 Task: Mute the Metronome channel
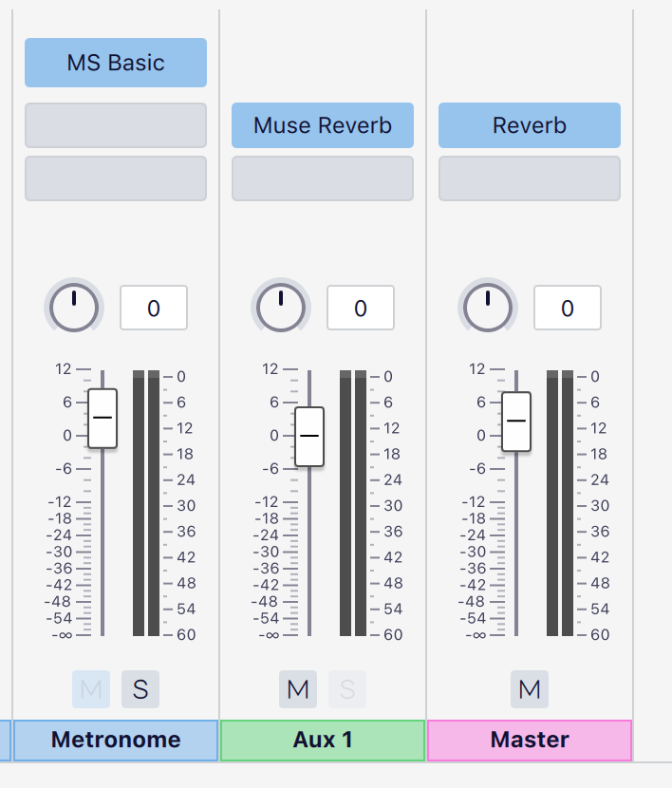coord(91,689)
